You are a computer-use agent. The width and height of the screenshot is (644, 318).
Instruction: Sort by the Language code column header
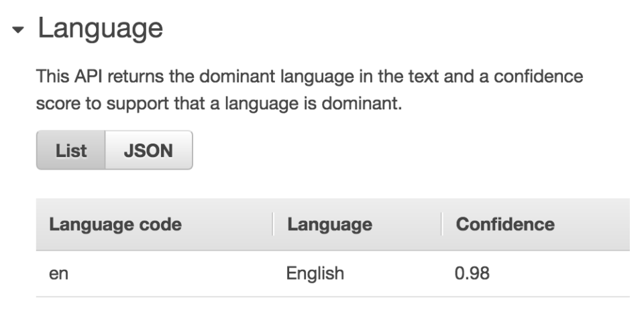click(115, 224)
